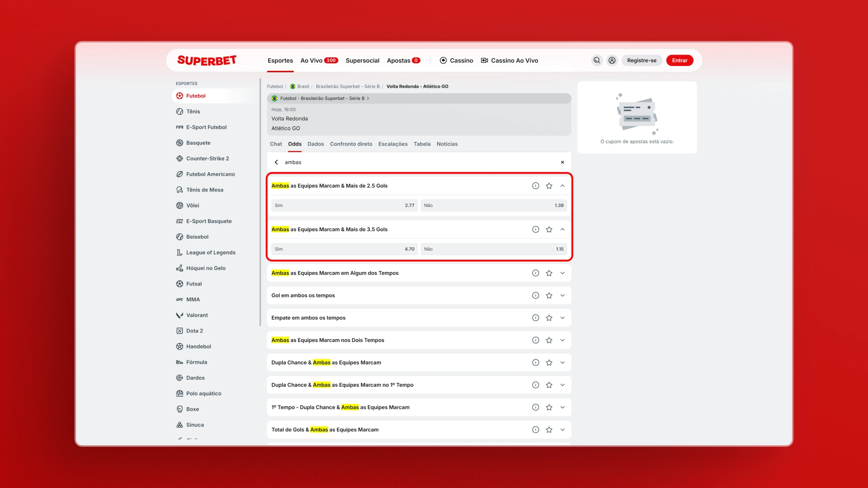
Task: Switch to the Escalações tab
Action: click(x=392, y=144)
